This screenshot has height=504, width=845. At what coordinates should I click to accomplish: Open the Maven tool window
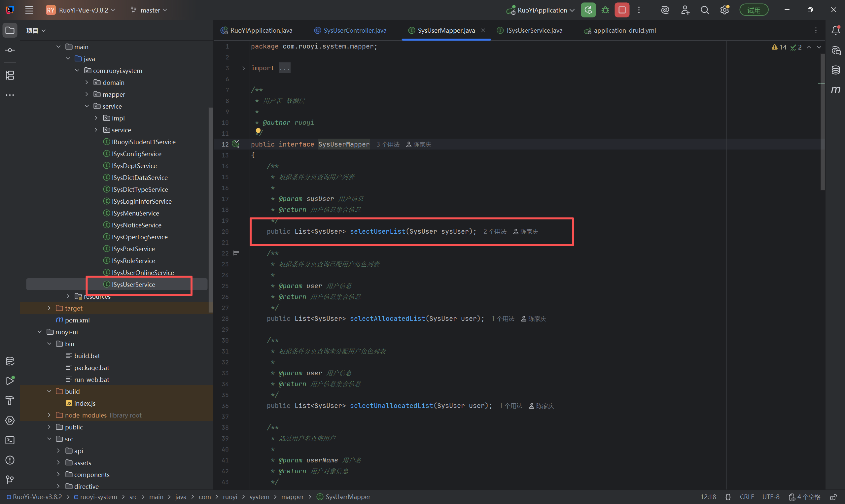[x=835, y=90]
